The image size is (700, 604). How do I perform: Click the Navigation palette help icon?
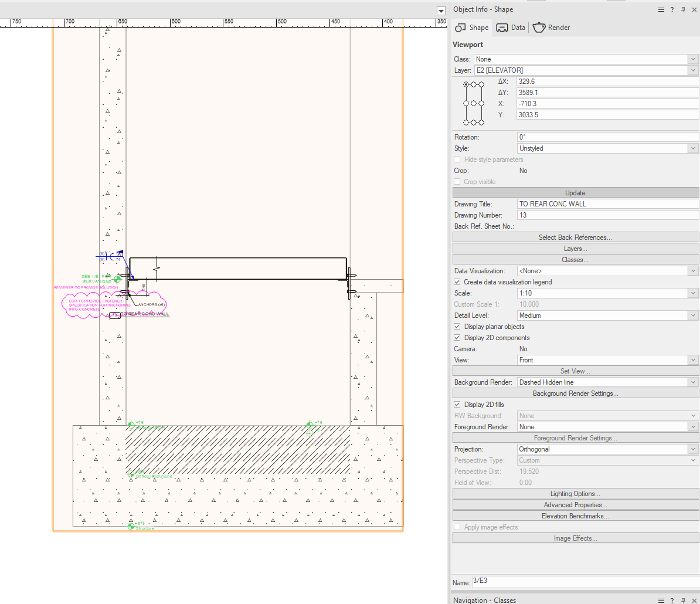click(x=672, y=600)
